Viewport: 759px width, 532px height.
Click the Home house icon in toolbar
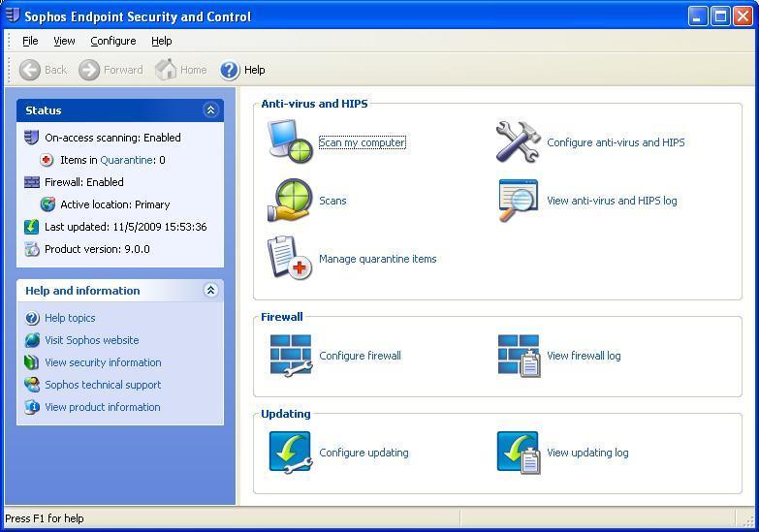(x=166, y=69)
